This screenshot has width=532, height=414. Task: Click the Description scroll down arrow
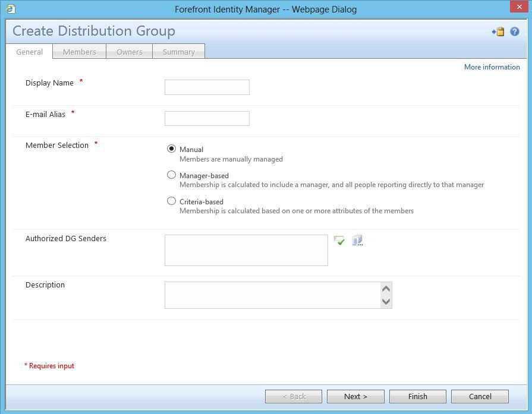pyautogui.click(x=386, y=301)
